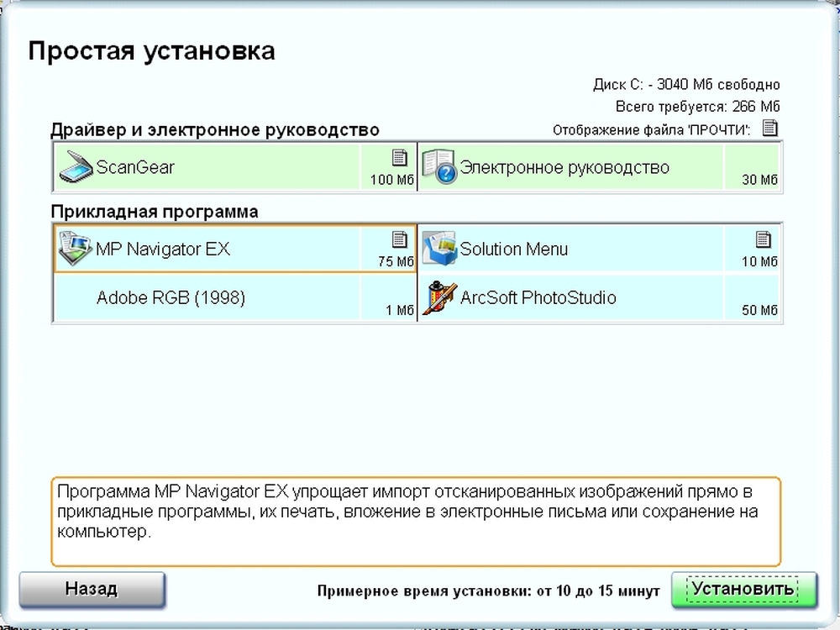Click the Диск C: 3040 Мб свободно text
The width and height of the screenshot is (840, 630).
click(x=686, y=85)
